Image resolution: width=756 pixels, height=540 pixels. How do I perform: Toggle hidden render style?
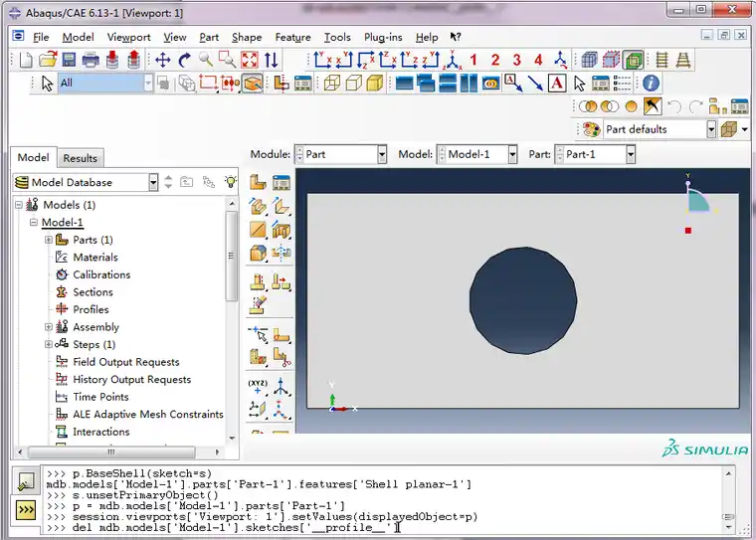[353, 83]
